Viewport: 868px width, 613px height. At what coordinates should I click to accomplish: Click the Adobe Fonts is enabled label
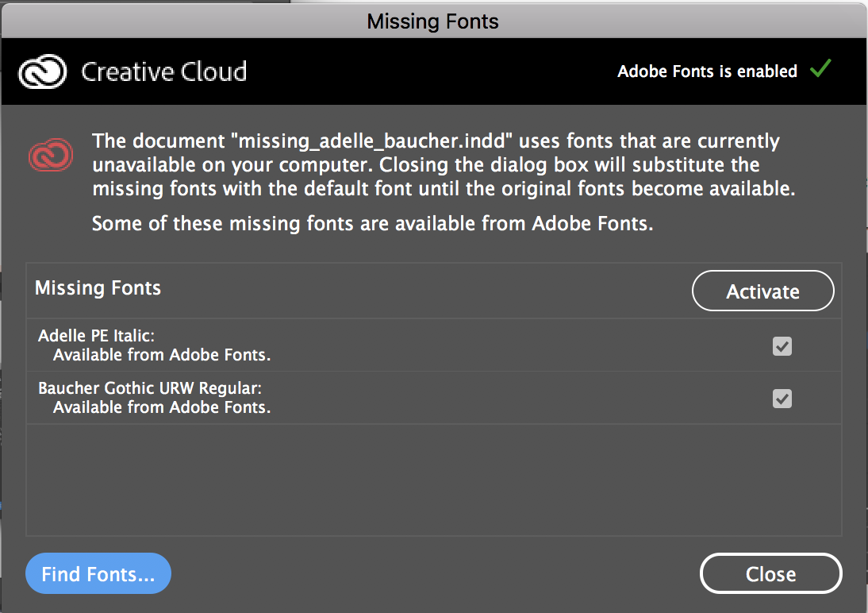[x=707, y=71]
